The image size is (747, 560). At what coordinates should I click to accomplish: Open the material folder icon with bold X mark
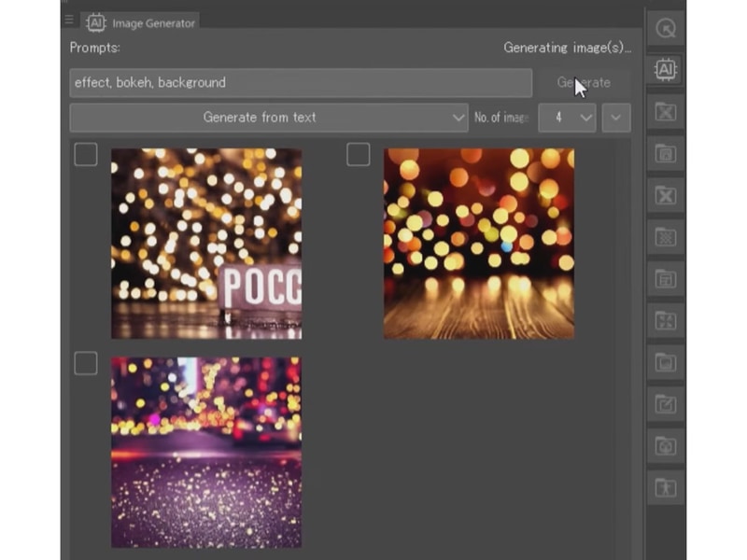click(666, 195)
